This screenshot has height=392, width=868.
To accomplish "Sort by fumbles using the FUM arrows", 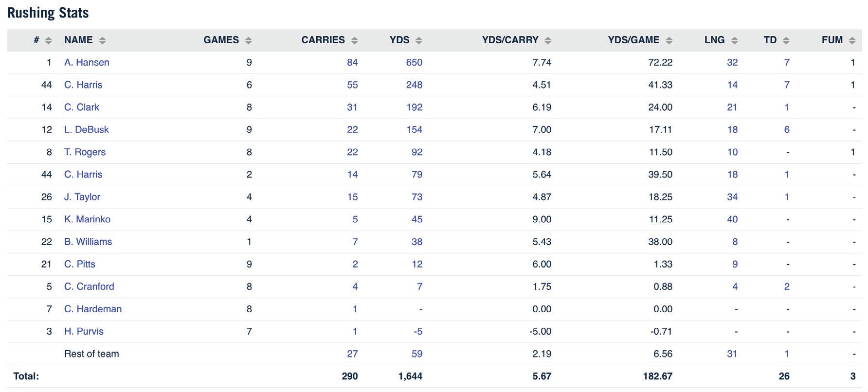I will tap(852, 40).
